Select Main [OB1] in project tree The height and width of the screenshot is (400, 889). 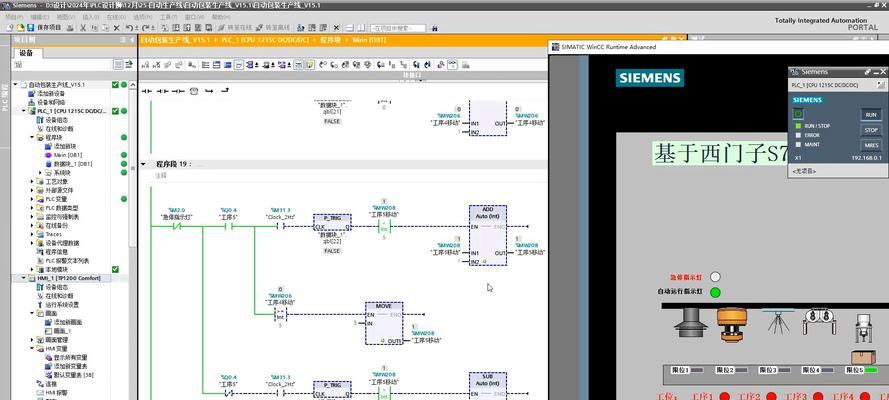[x=67, y=155]
